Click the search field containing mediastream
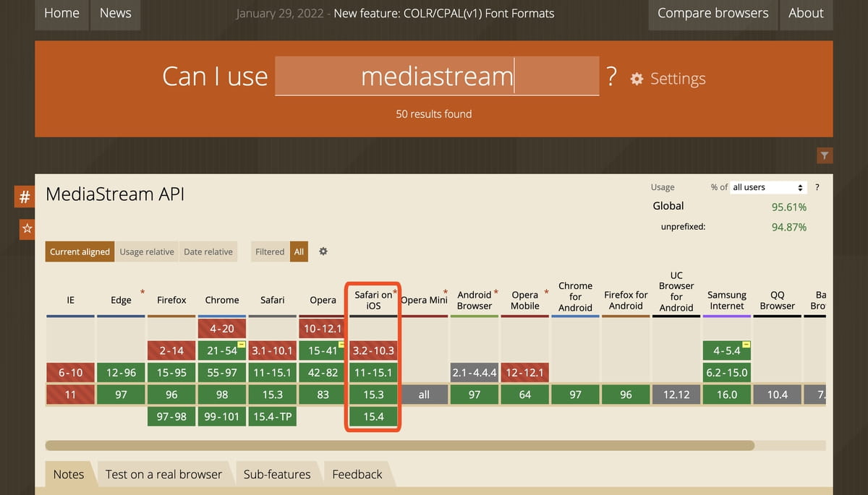The height and width of the screenshot is (495, 868). coord(437,76)
